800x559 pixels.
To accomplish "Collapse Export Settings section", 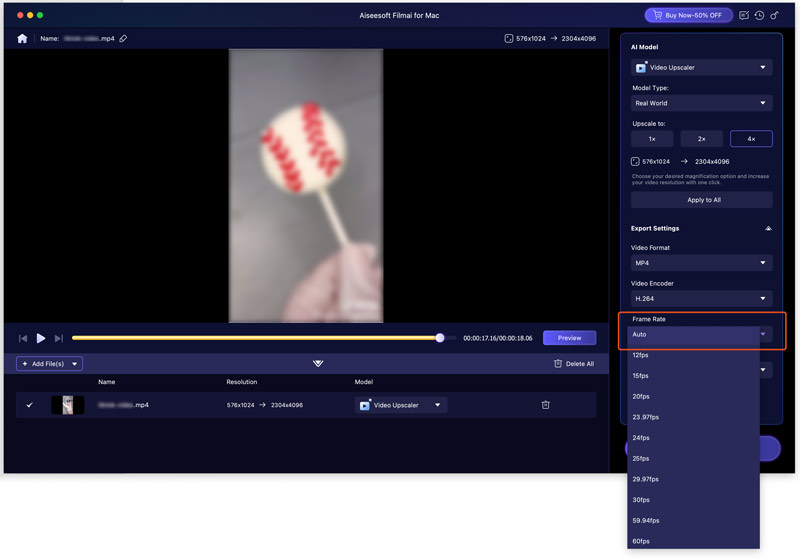I will coord(768,228).
